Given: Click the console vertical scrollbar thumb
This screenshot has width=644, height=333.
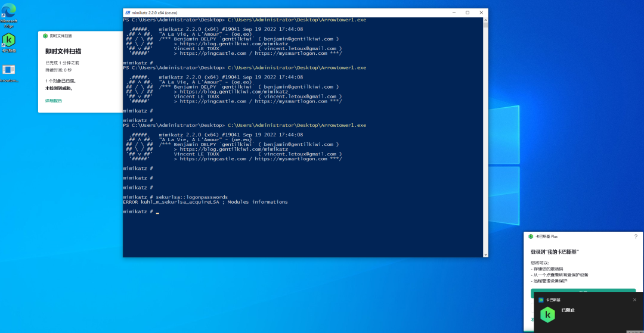Looking at the screenshot, I should click(485, 24).
